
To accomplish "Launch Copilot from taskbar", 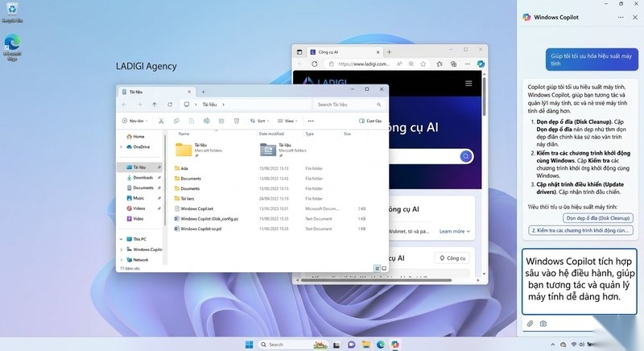I will [394, 345].
